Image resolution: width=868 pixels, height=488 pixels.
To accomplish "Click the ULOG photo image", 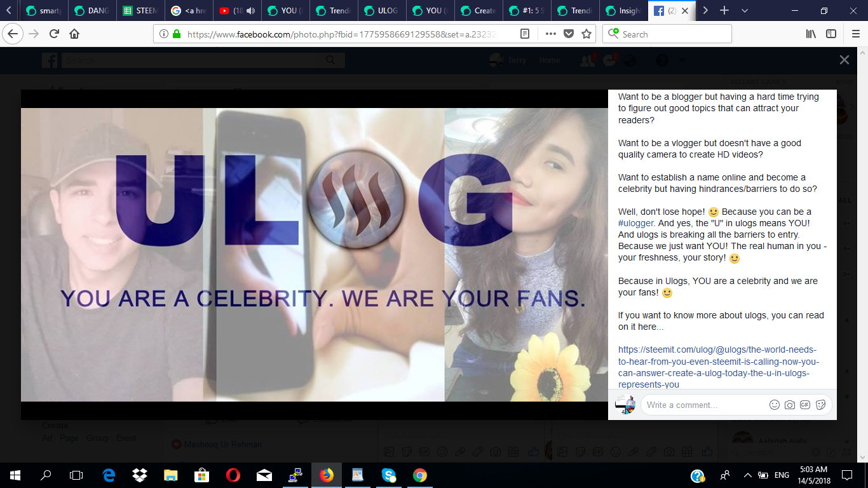I will (x=315, y=254).
